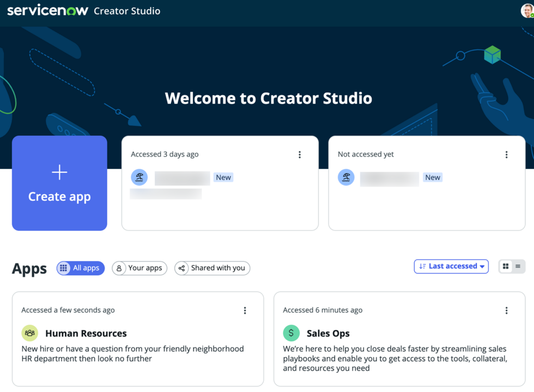Click the Sales Ops description text
This screenshot has height=392, width=534.
click(395, 358)
